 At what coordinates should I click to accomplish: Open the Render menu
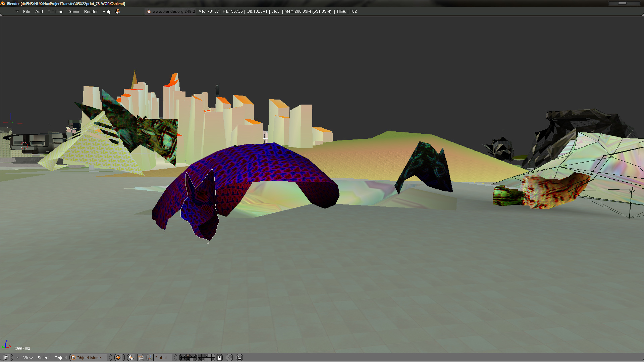click(91, 11)
